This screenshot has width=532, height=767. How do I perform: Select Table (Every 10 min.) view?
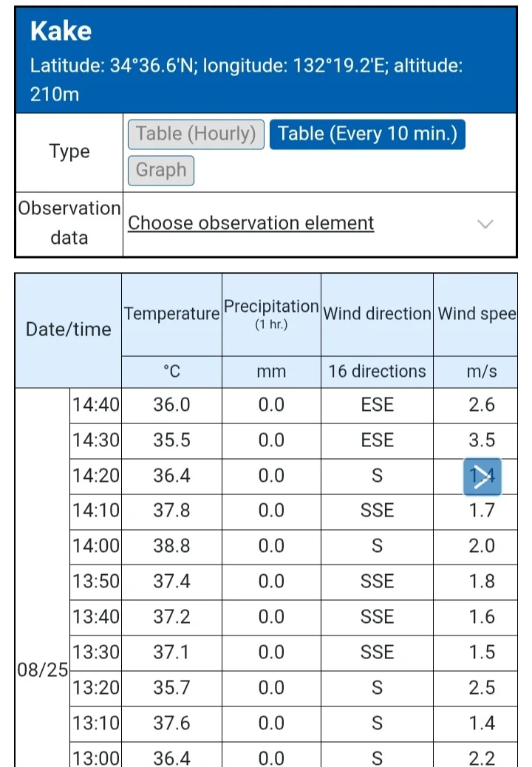point(367,134)
